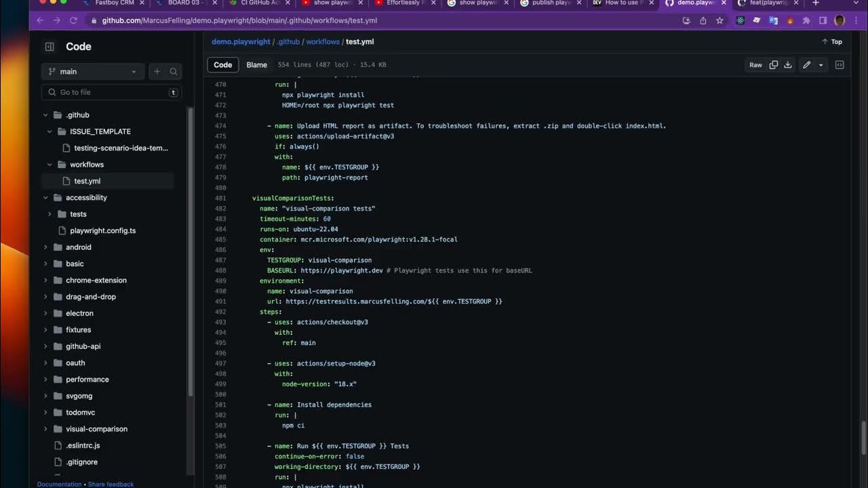The width and height of the screenshot is (868, 488).
Task: Collapse the ISSUE_TEMPLATE folder chevron
Action: pos(50,131)
